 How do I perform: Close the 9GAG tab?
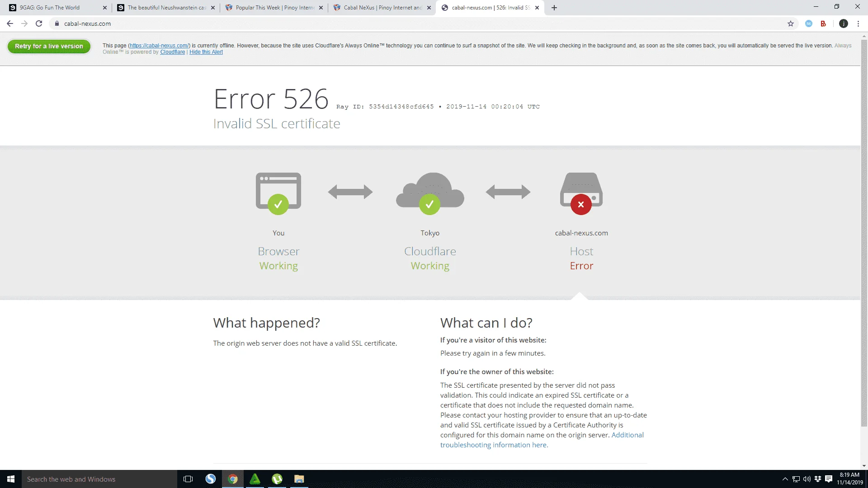105,8
